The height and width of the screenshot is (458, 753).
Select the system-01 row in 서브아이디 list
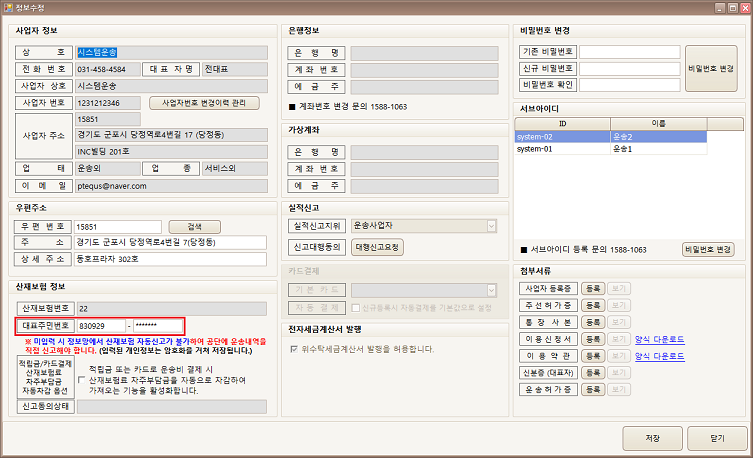click(x=561, y=148)
